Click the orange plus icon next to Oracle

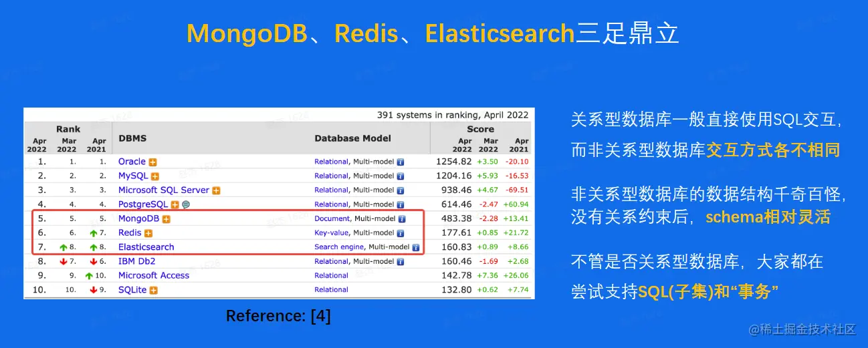tap(153, 162)
